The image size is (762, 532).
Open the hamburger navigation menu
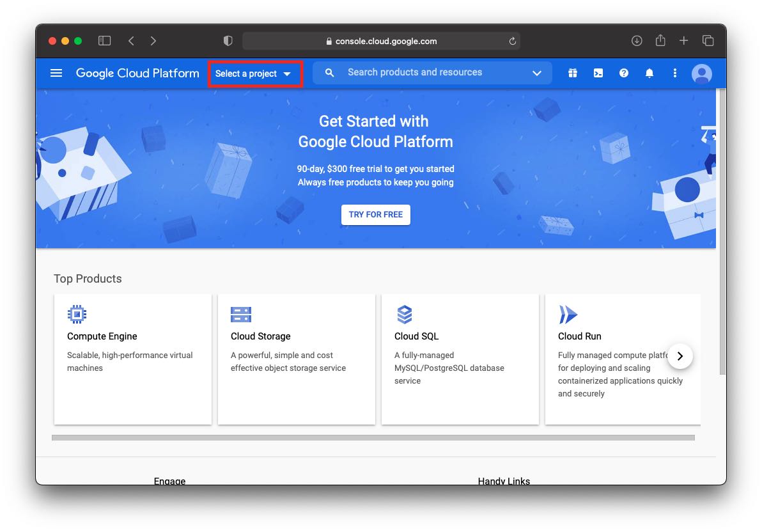coord(56,73)
